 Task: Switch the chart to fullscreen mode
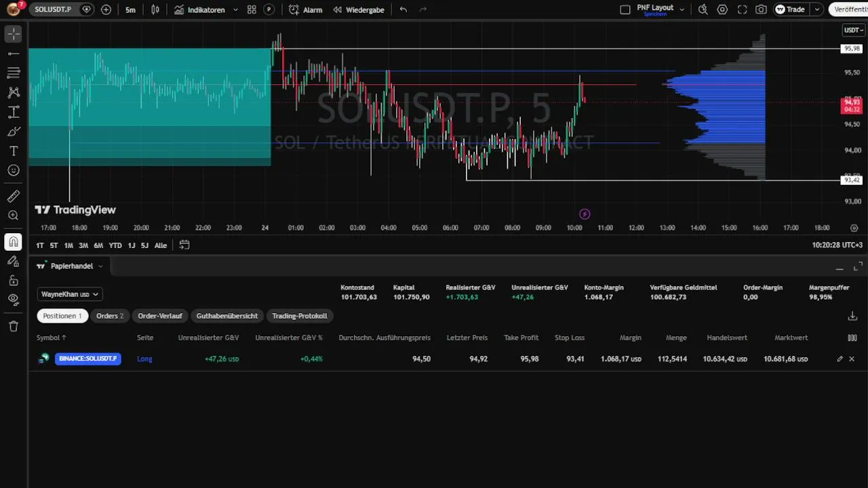742,9
